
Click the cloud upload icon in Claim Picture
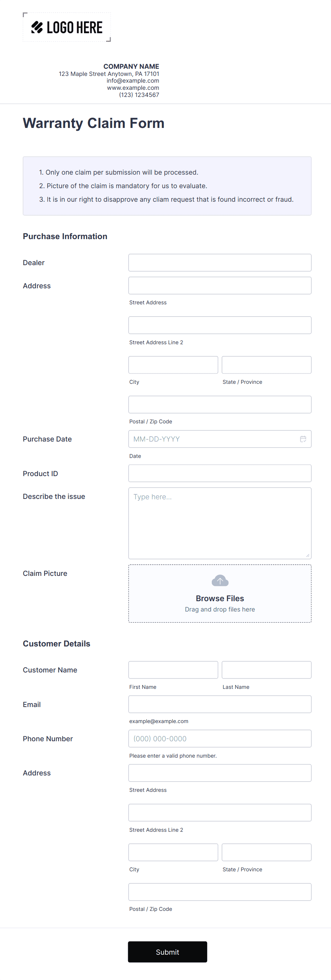[x=220, y=581]
